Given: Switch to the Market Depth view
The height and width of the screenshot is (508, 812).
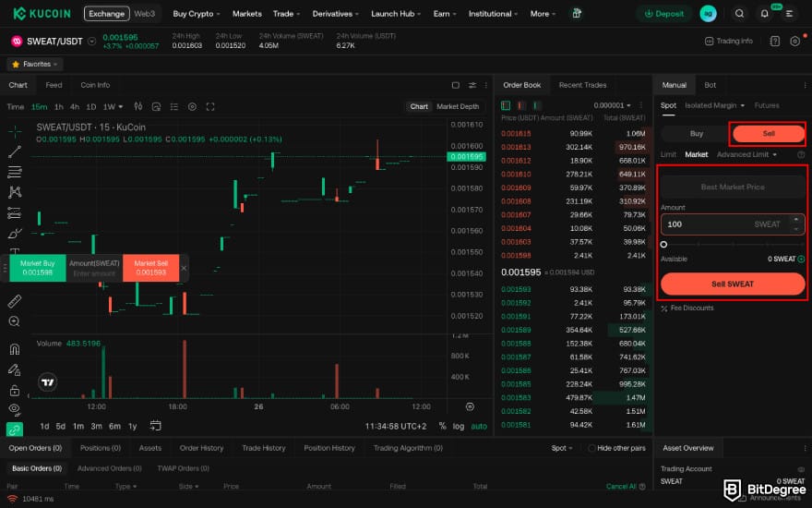Looking at the screenshot, I should (458, 106).
